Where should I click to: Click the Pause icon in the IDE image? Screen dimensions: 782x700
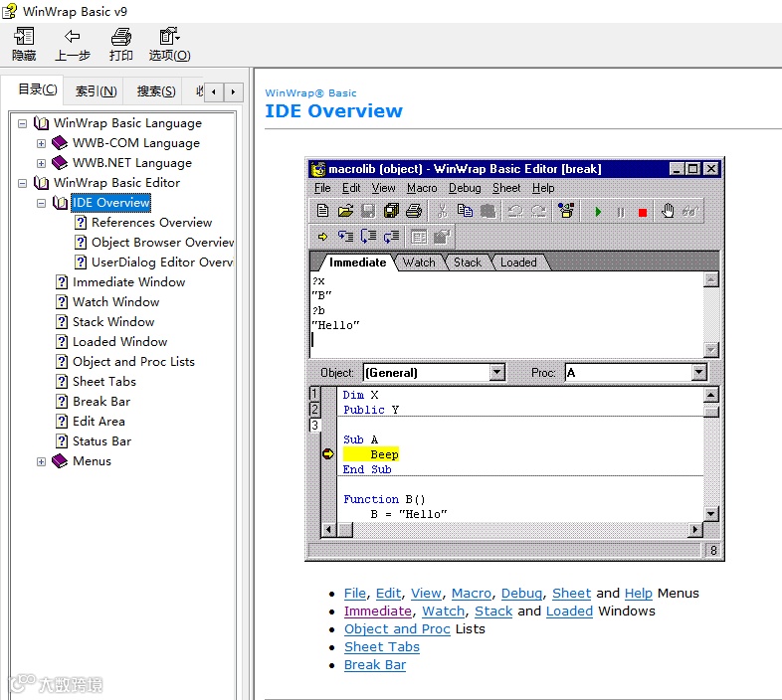pyautogui.click(x=621, y=213)
